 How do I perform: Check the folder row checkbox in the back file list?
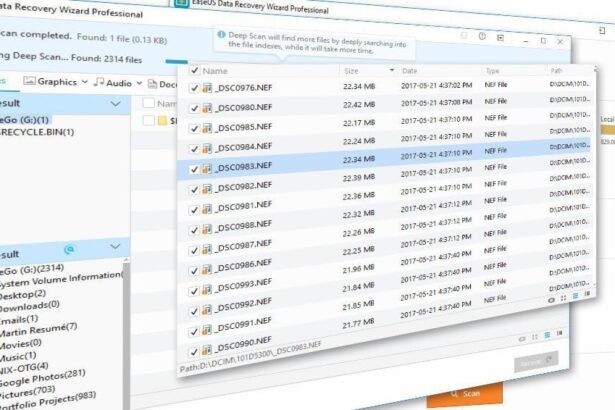point(149,120)
